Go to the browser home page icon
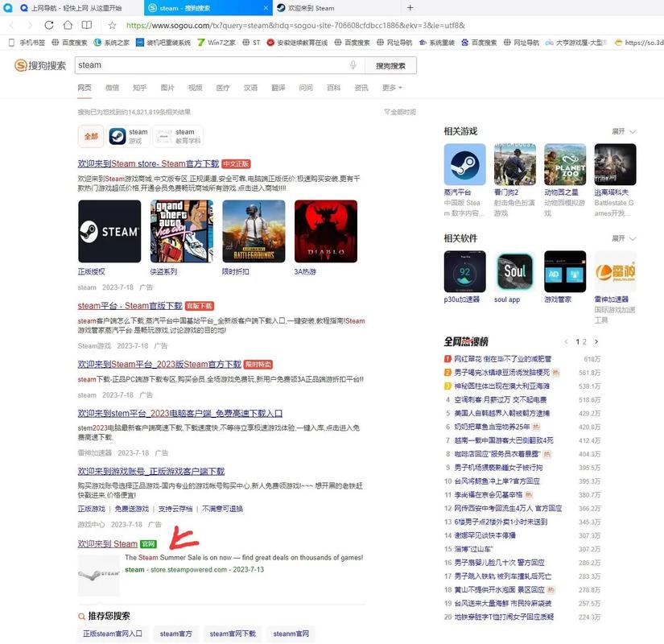Viewport: 664px width, 644px height. [68, 26]
